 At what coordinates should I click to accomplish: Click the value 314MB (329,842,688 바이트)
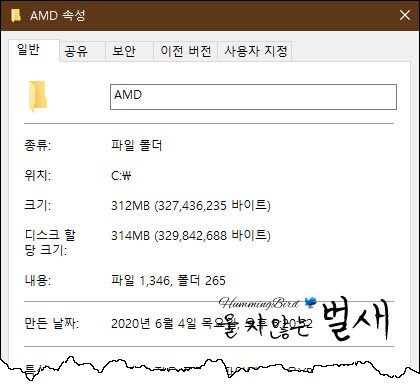tap(191, 236)
